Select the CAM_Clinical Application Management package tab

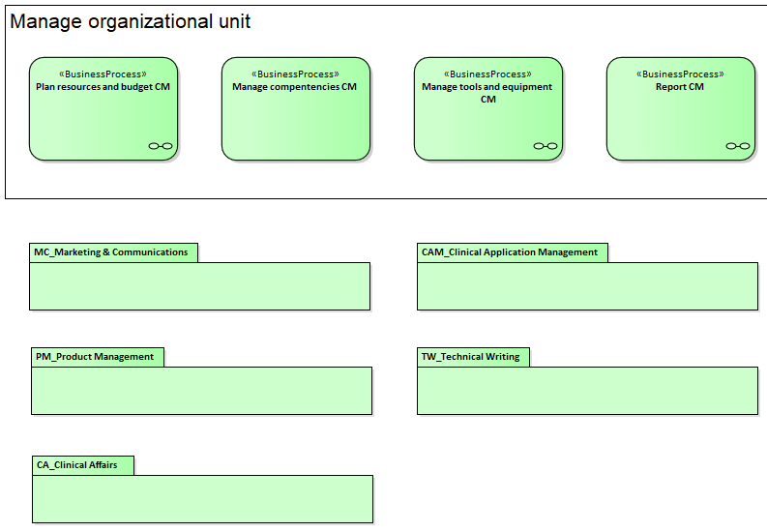tap(511, 252)
